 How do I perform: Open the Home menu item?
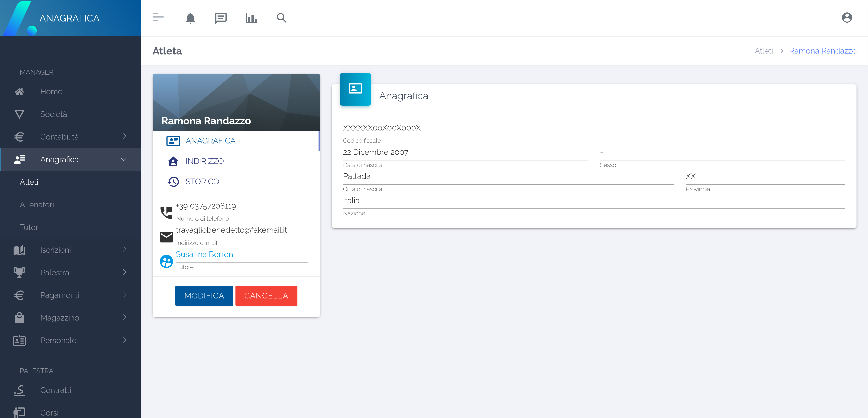[x=70, y=92]
